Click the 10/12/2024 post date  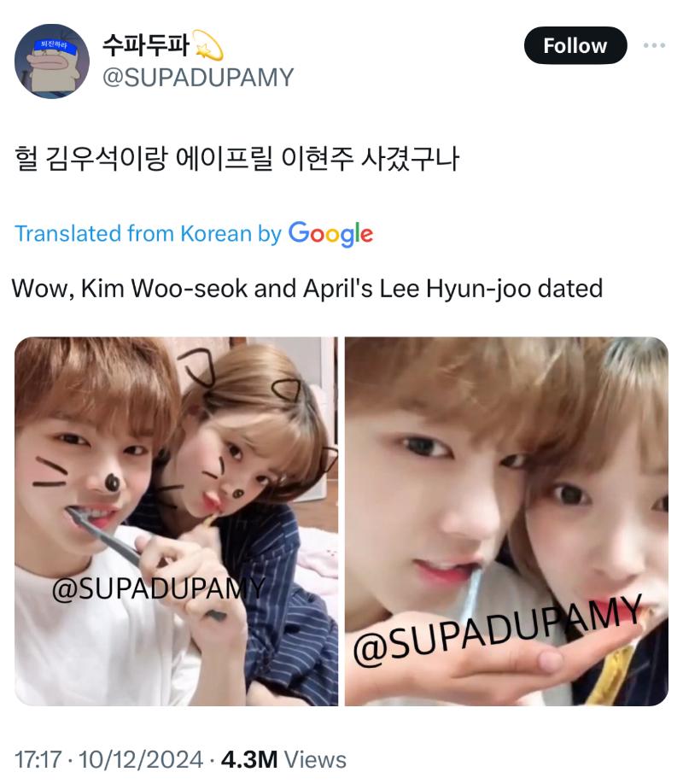141,759
